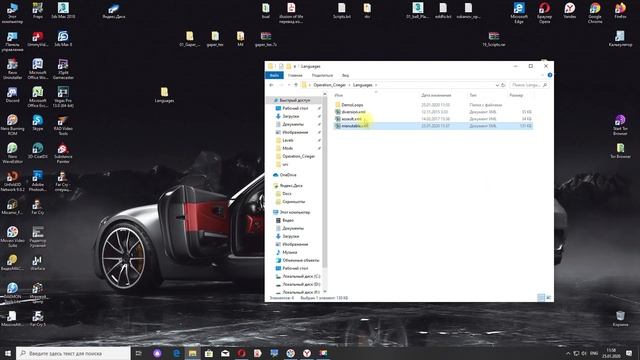Switch to details view button
The image size is (640, 360).
[541, 298]
